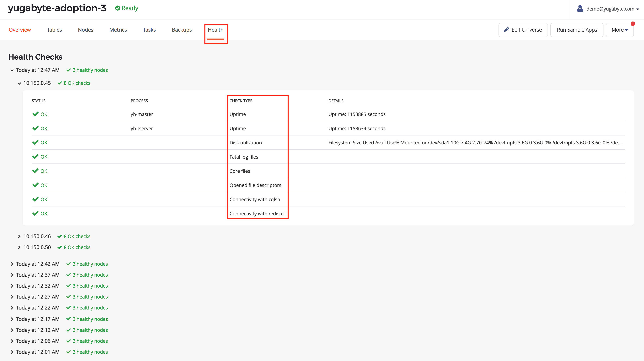The width and height of the screenshot is (644, 361).
Task: Click checkmark beside 10.150.0.45 OK checks
Action: [60, 83]
